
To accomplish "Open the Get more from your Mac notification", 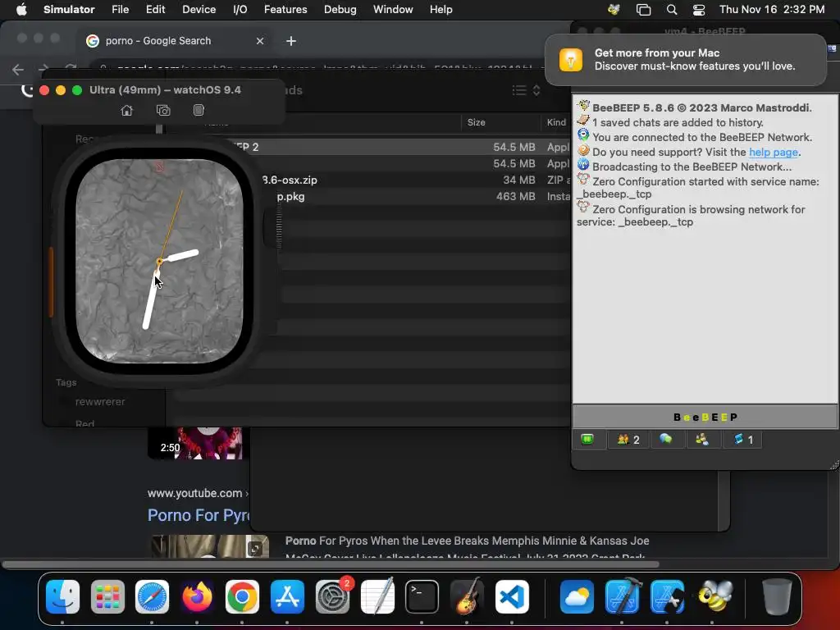I will click(x=686, y=59).
